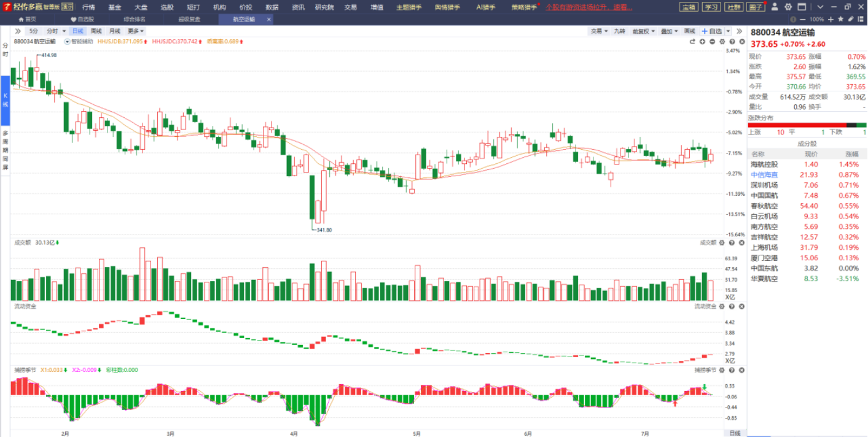Select 日线 period
Viewport: 868px width, 437px height.
(77, 31)
